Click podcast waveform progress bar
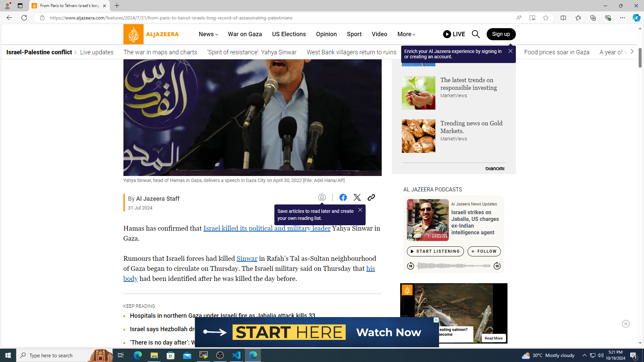Screen dimensions: 644x362 [x=453, y=266]
